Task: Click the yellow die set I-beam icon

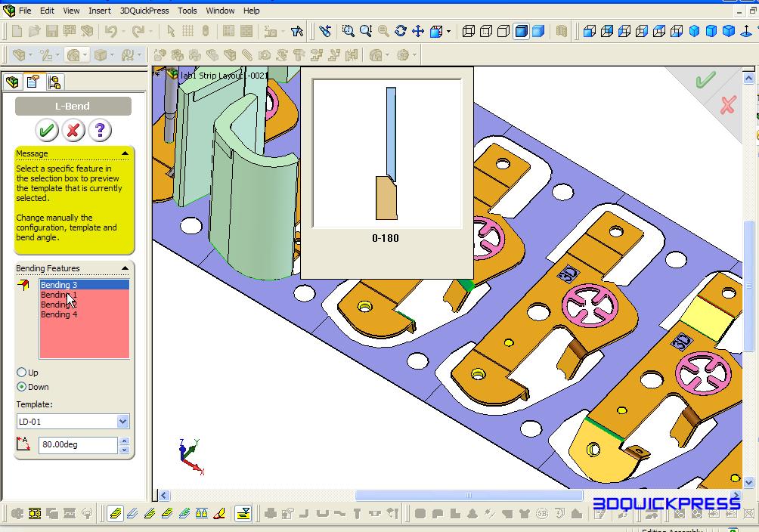Action: click(x=34, y=514)
